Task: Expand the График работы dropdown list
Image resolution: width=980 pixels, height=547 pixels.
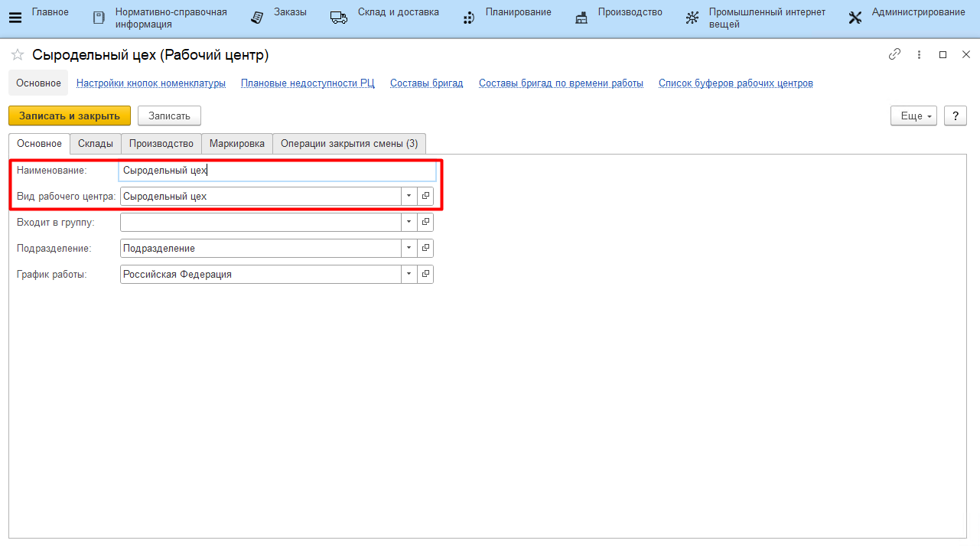Action: (409, 275)
